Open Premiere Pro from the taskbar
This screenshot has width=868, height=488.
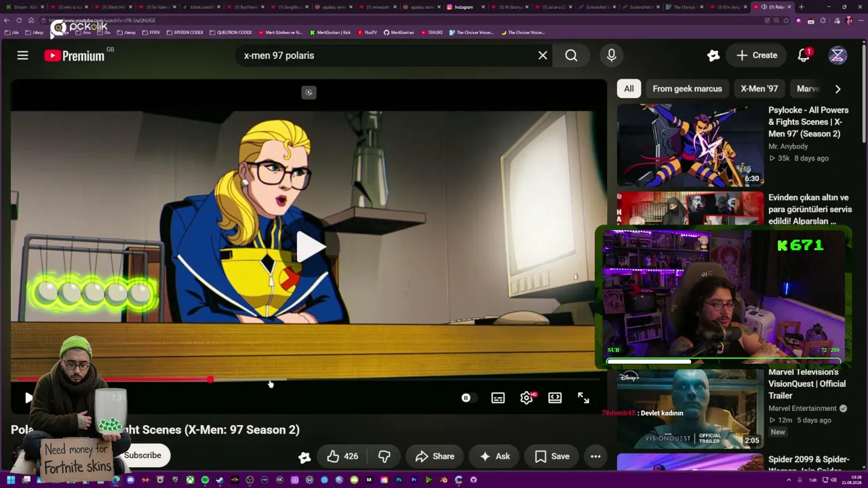pyautogui.click(x=414, y=480)
